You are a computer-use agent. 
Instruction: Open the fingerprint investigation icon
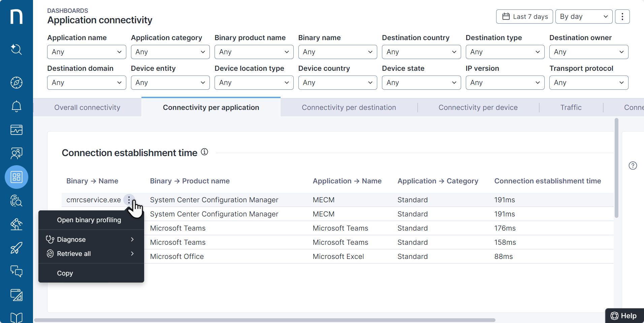[x=17, y=201]
